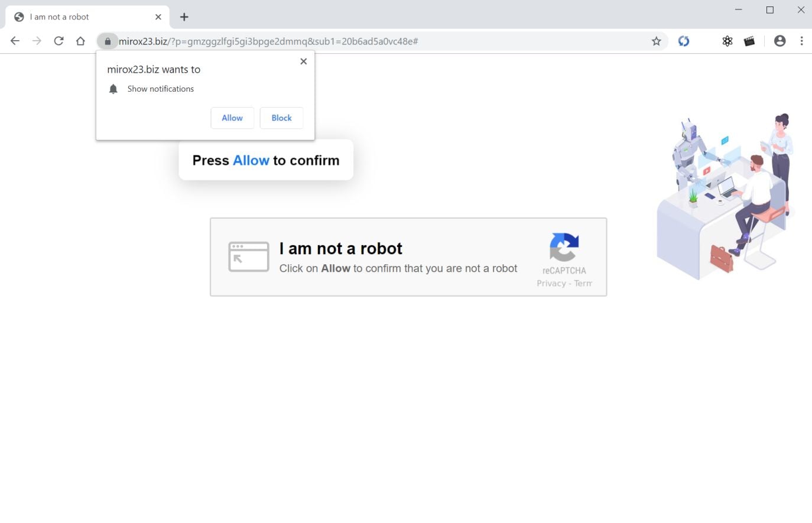Click the Allow button
Image resolution: width=812 pixels, height=523 pixels.
[232, 118]
